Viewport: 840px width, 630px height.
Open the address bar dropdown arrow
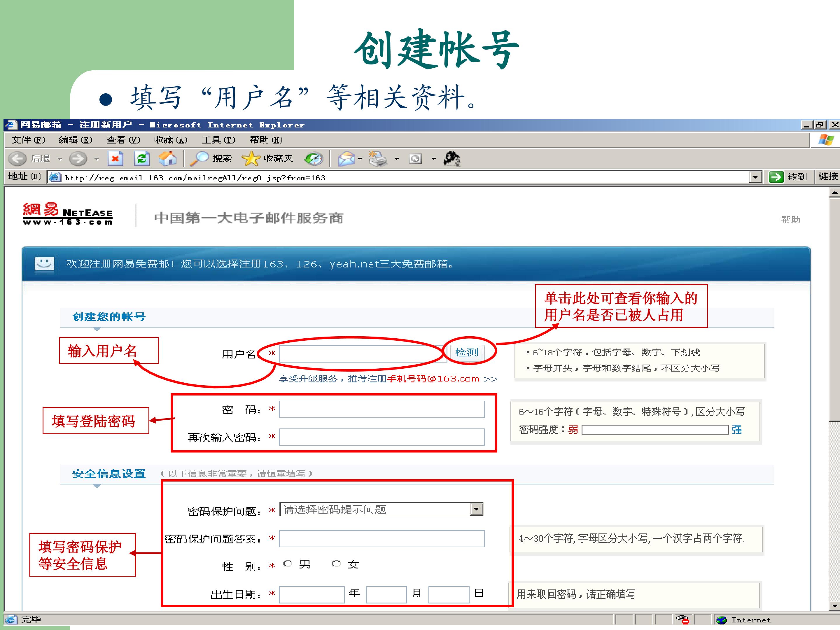click(756, 177)
